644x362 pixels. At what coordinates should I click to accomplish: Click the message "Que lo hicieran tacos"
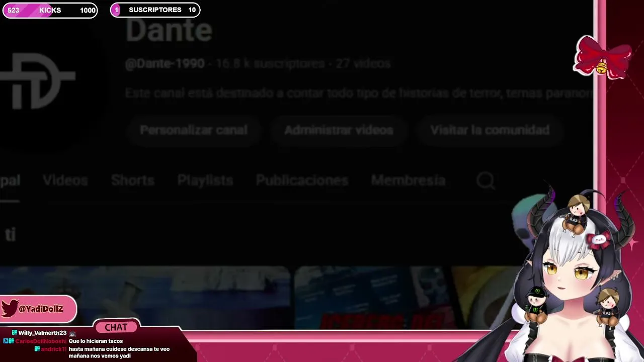96,341
